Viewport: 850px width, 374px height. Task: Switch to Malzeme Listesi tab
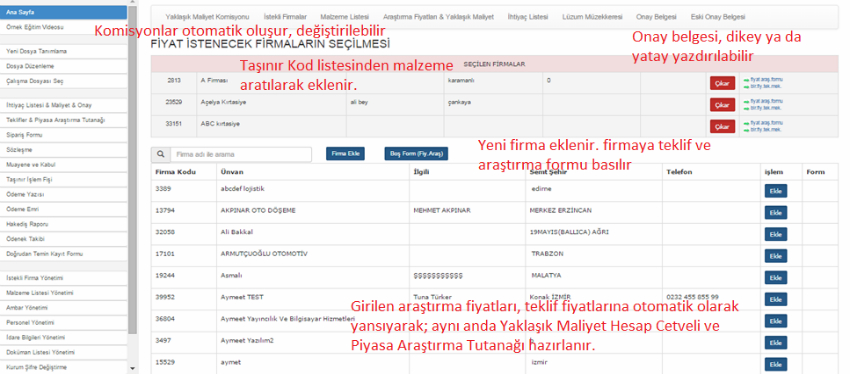(344, 17)
